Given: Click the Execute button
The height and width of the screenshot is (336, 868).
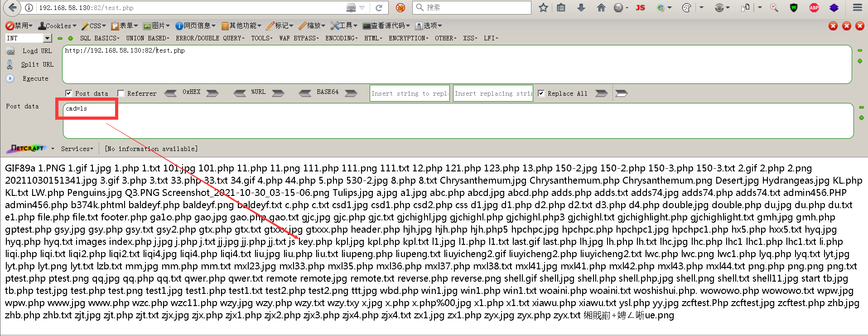Looking at the screenshot, I should pyautogui.click(x=35, y=78).
